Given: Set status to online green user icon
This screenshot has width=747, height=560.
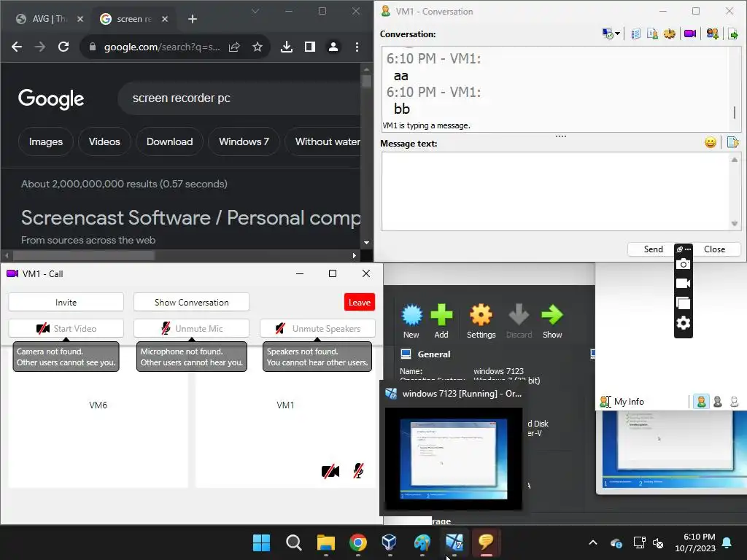Looking at the screenshot, I should [701, 402].
